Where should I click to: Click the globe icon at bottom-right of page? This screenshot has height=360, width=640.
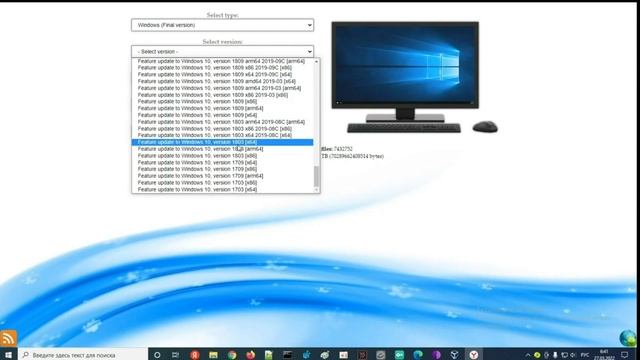[627, 338]
